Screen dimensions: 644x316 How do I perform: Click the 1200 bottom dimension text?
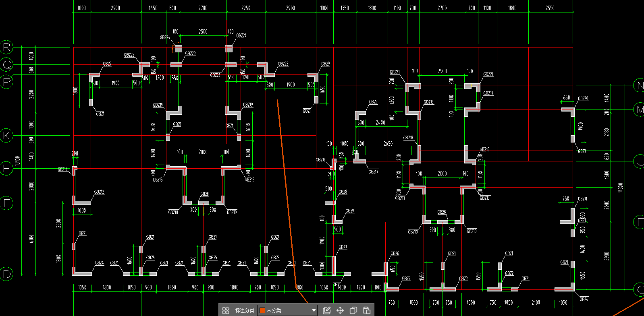pyautogui.click(x=361, y=287)
